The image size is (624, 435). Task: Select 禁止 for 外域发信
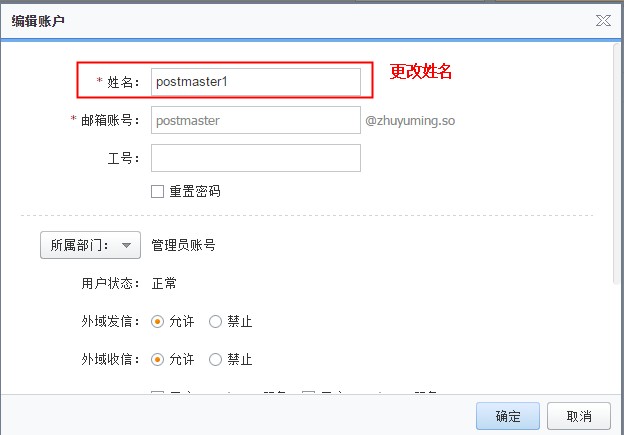(x=215, y=322)
